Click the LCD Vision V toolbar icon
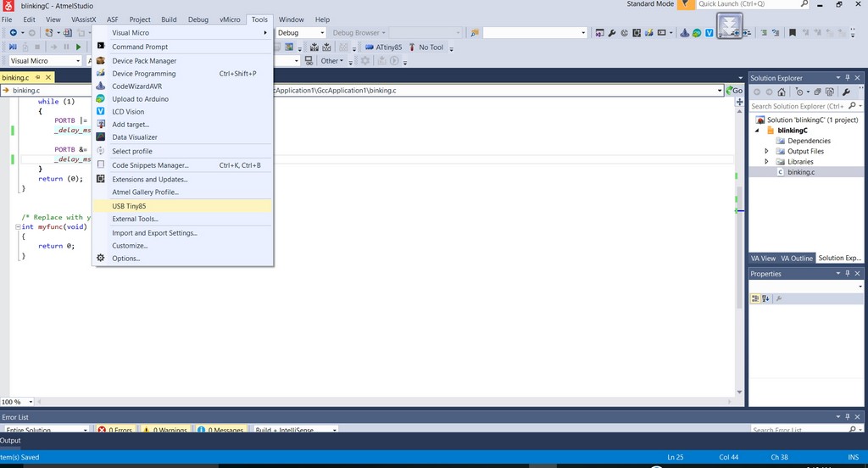Screen dimensions: 868x468 coord(709,33)
